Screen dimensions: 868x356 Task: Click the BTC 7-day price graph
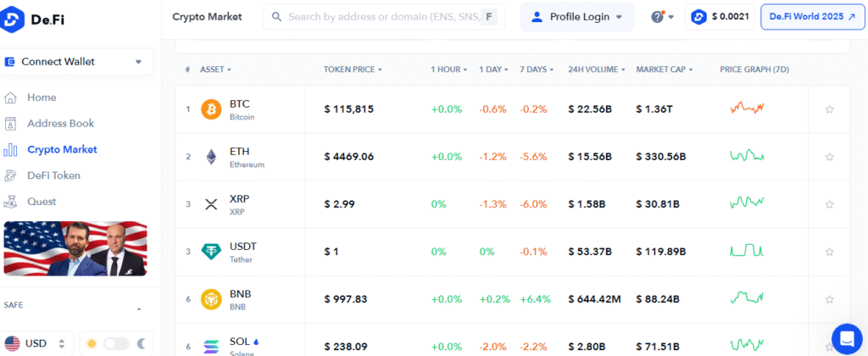tap(747, 108)
